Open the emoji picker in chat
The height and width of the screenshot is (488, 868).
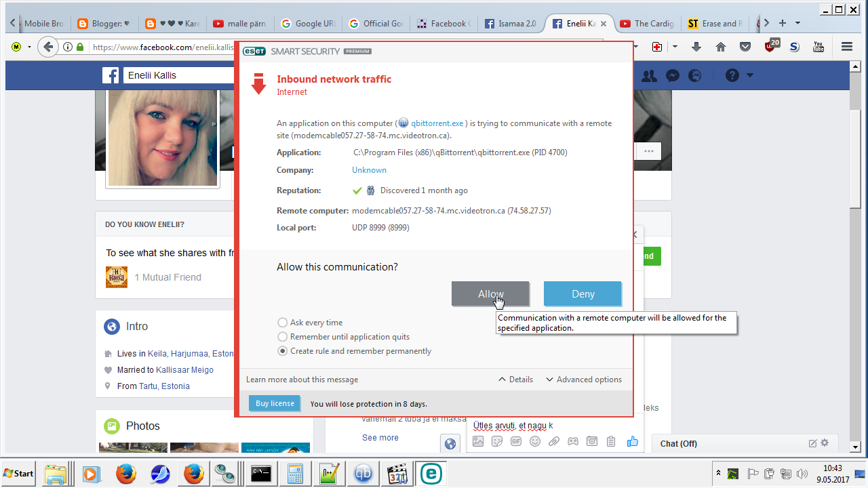point(535,441)
